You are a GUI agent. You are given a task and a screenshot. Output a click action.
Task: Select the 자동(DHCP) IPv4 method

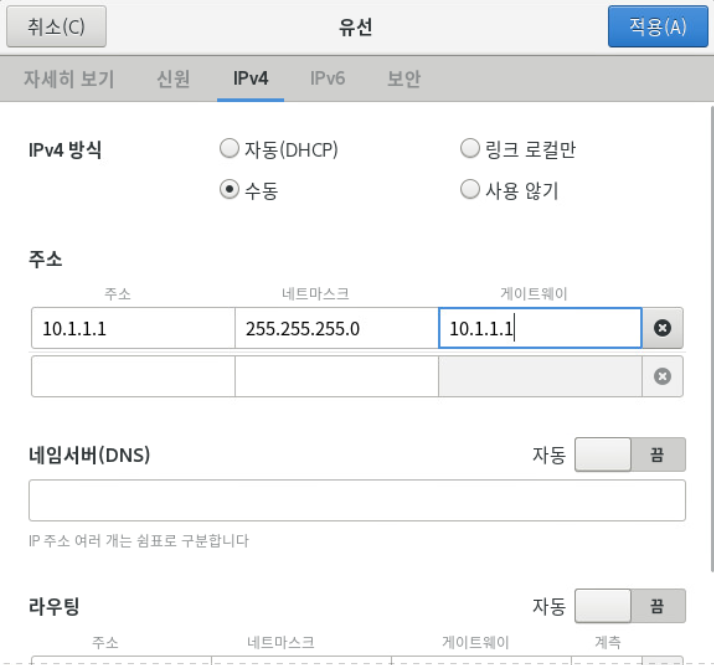(279, 149)
